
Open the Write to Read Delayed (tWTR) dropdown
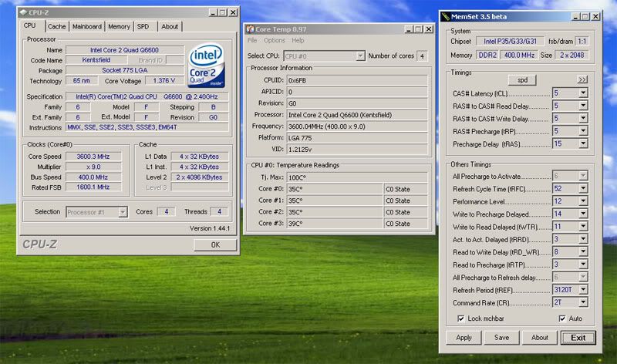pyautogui.click(x=583, y=226)
